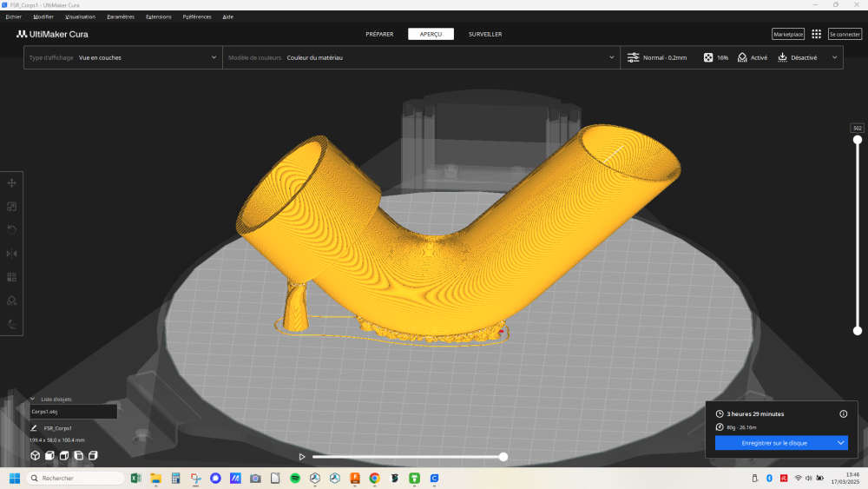
Task: Select the Move tool in left toolbar
Action: 12,183
